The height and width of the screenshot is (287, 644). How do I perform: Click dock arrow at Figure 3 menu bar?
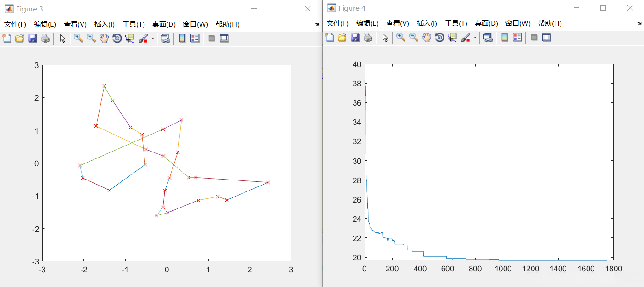(317, 23)
